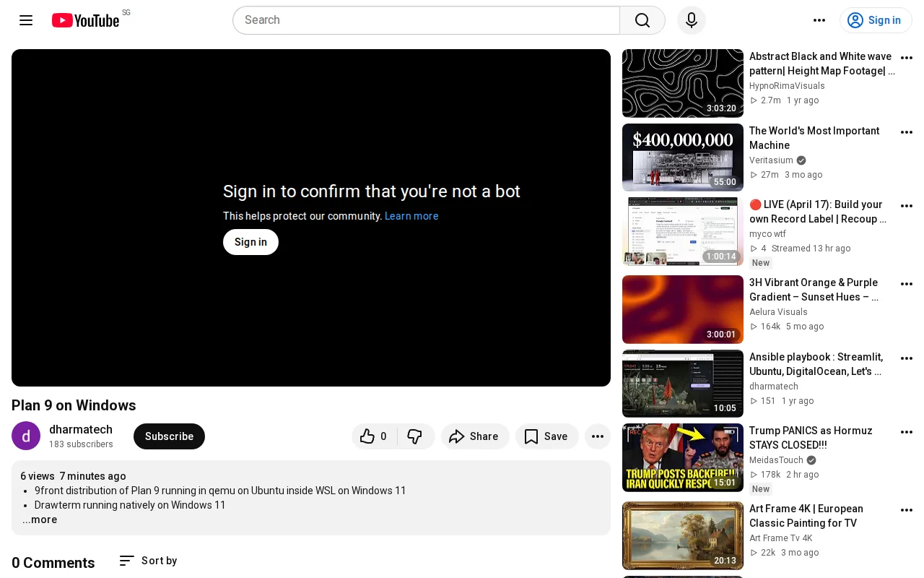This screenshot has width=924, height=578.
Task: Click the dharmatech channel avatar
Action: (26, 436)
